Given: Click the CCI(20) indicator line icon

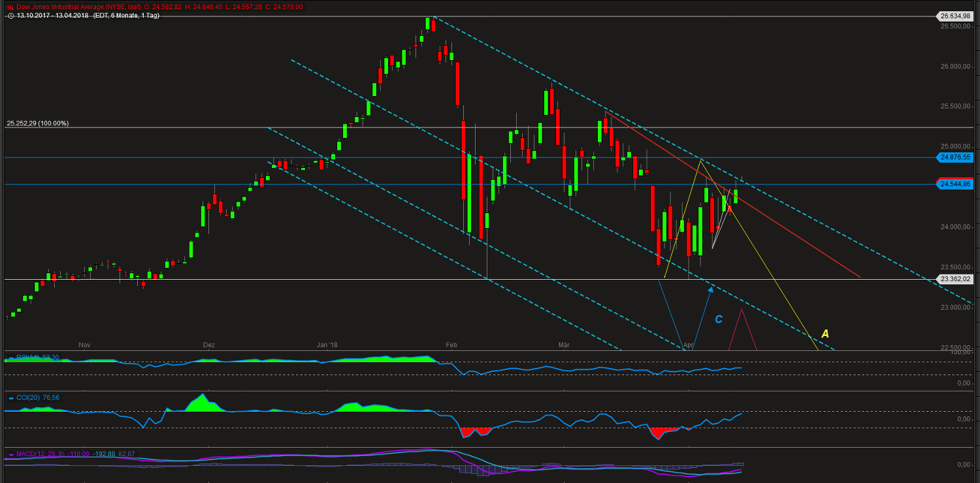Looking at the screenshot, I should click(10, 397).
